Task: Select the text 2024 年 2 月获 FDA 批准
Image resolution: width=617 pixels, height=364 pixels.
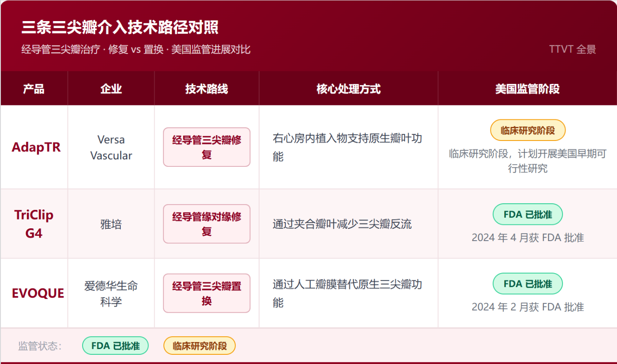Action: click(528, 307)
